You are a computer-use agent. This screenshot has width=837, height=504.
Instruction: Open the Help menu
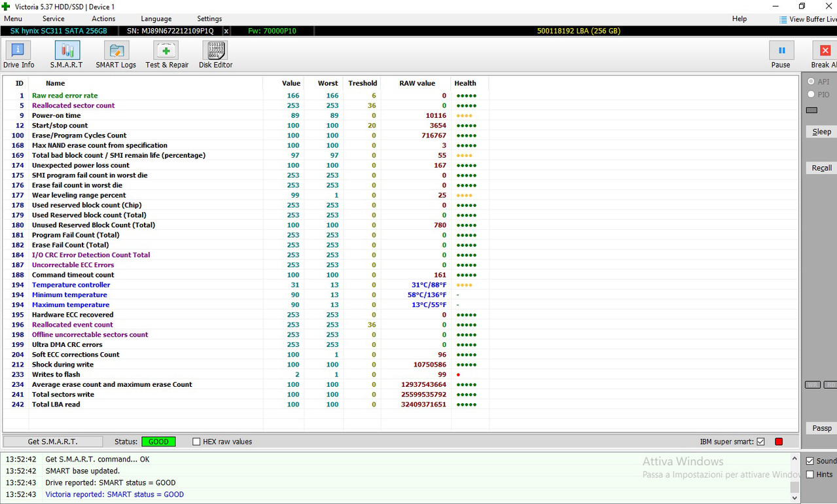(x=739, y=19)
